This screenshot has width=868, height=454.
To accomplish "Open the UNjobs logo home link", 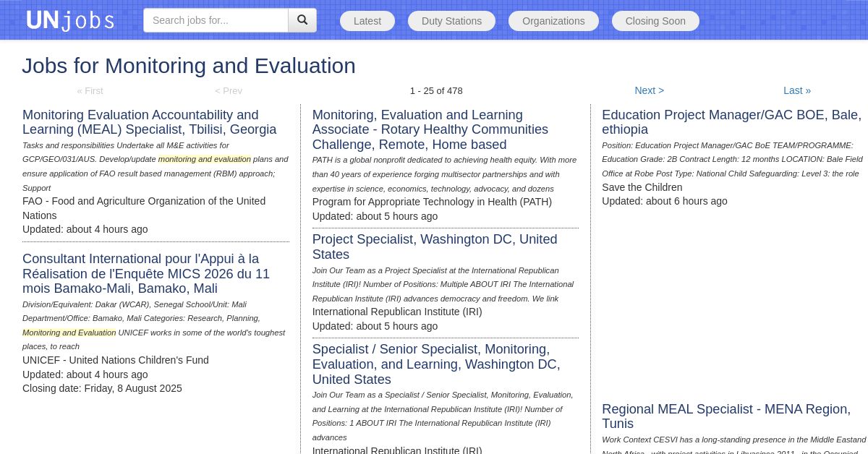I will point(70,20).
